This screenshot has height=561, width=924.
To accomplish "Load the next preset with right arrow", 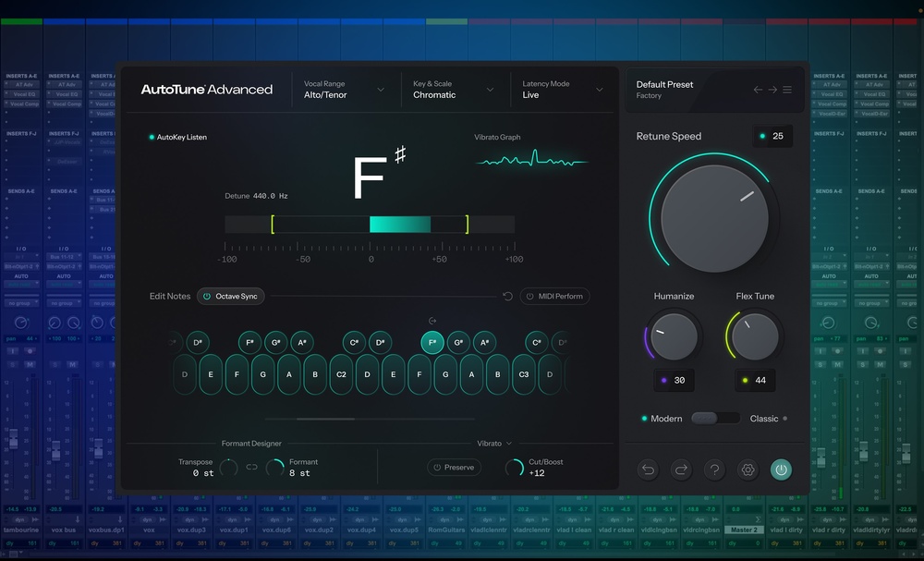I will click(x=772, y=90).
